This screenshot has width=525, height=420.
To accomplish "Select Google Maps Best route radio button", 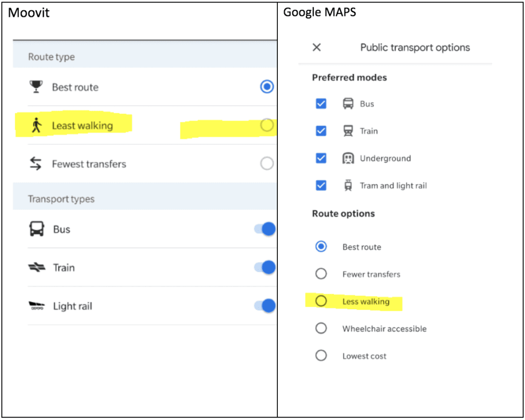I will point(321,247).
